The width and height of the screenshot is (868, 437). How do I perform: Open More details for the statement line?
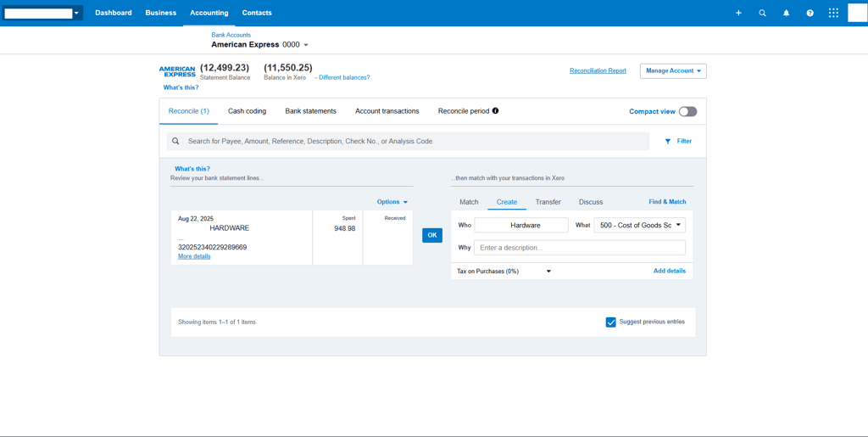click(x=194, y=256)
